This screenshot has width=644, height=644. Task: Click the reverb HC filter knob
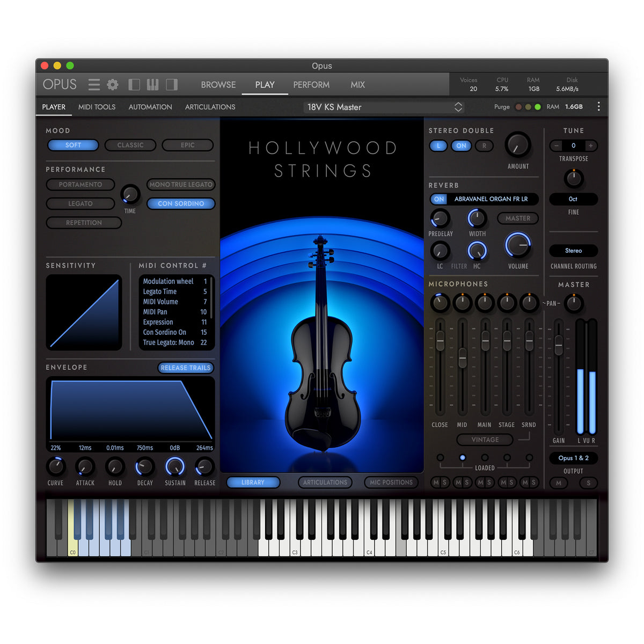[x=477, y=251]
